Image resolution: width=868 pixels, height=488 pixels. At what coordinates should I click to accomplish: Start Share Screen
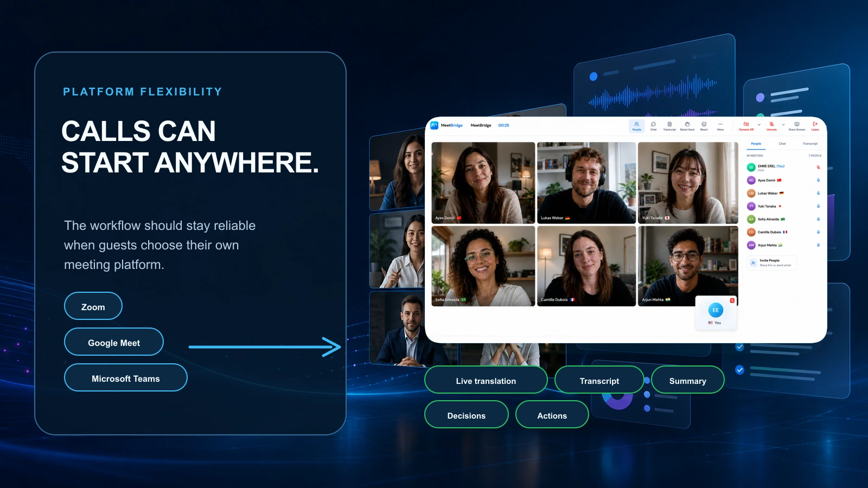[x=797, y=126]
